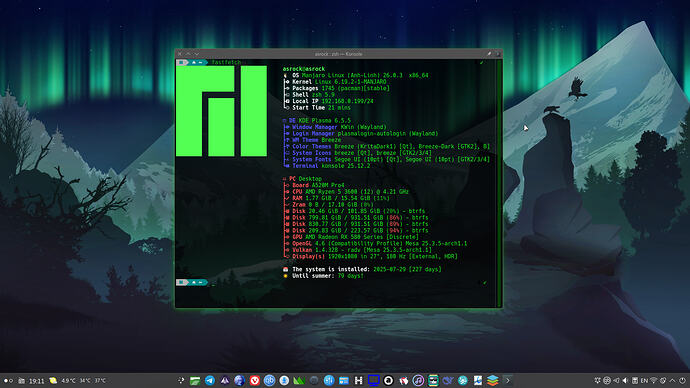690x388 pixels.
Task: Open the green file manager icon
Action: (x=195, y=381)
